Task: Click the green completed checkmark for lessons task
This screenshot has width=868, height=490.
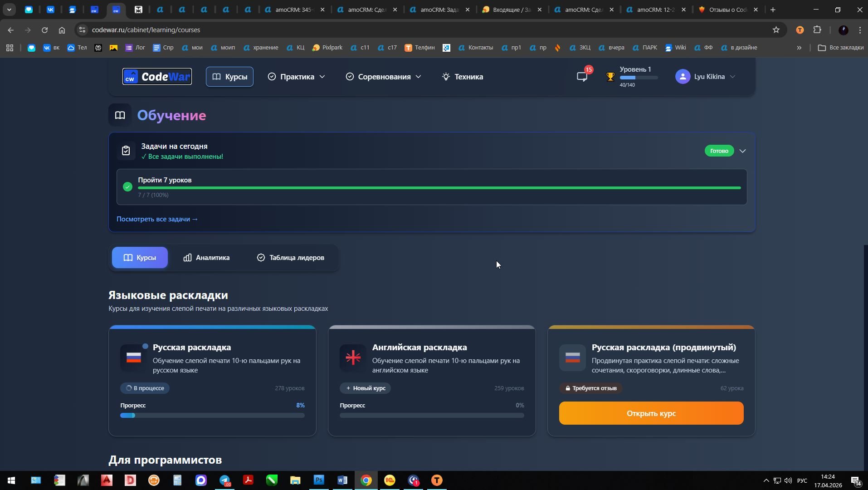Action: pos(127,187)
